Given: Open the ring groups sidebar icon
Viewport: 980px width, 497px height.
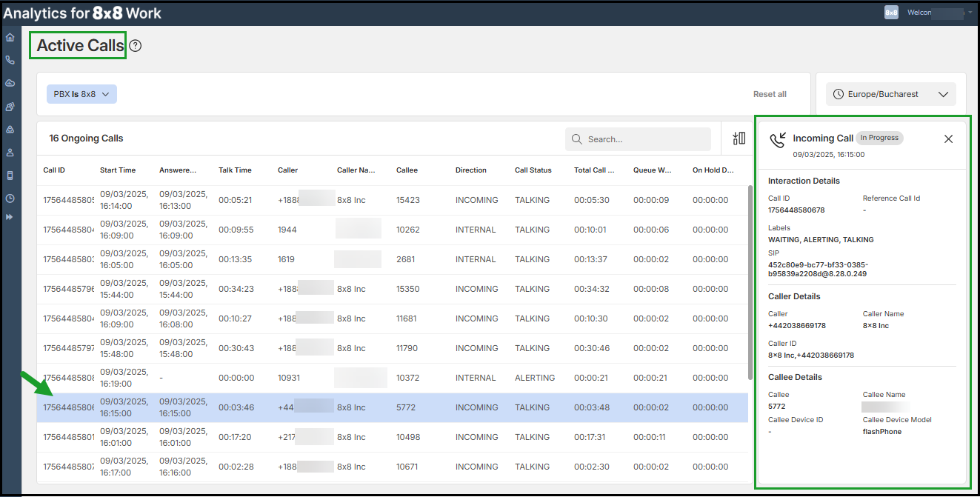Looking at the screenshot, I should (x=10, y=130).
